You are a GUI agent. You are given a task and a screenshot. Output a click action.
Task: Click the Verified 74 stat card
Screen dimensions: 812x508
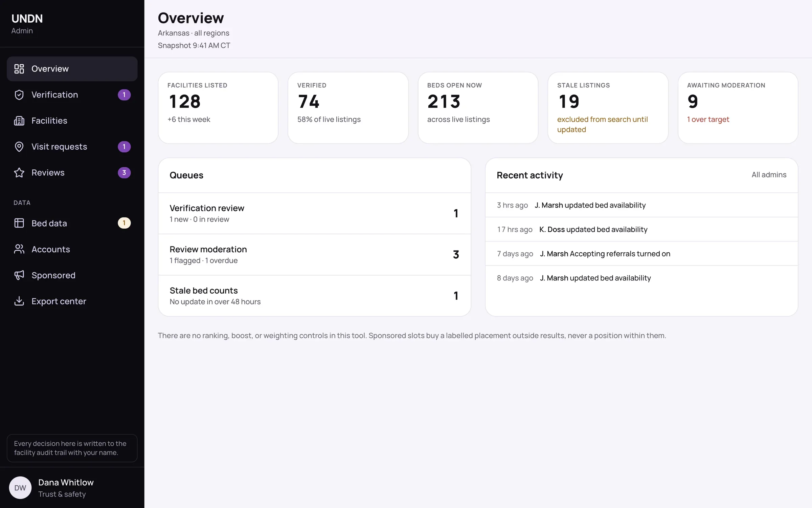click(x=348, y=108)
